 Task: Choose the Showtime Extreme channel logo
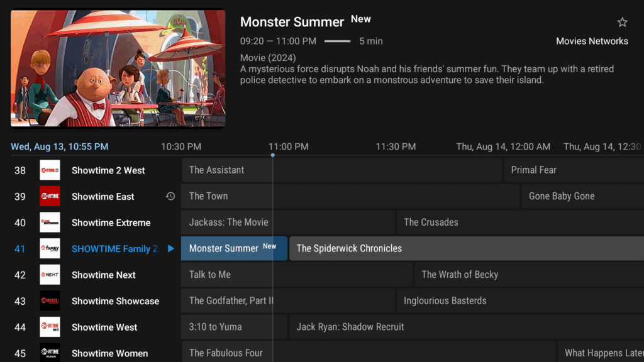click(50, 222)
